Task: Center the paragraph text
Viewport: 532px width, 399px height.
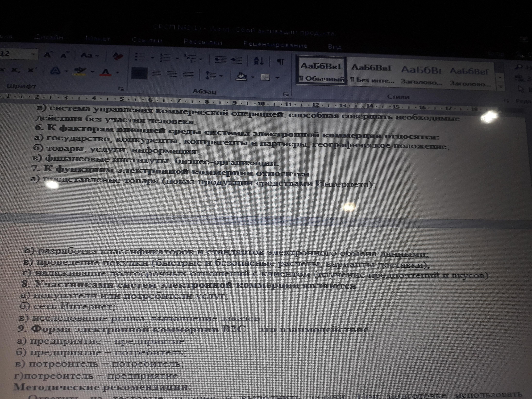Action: [x=156, y=74]
